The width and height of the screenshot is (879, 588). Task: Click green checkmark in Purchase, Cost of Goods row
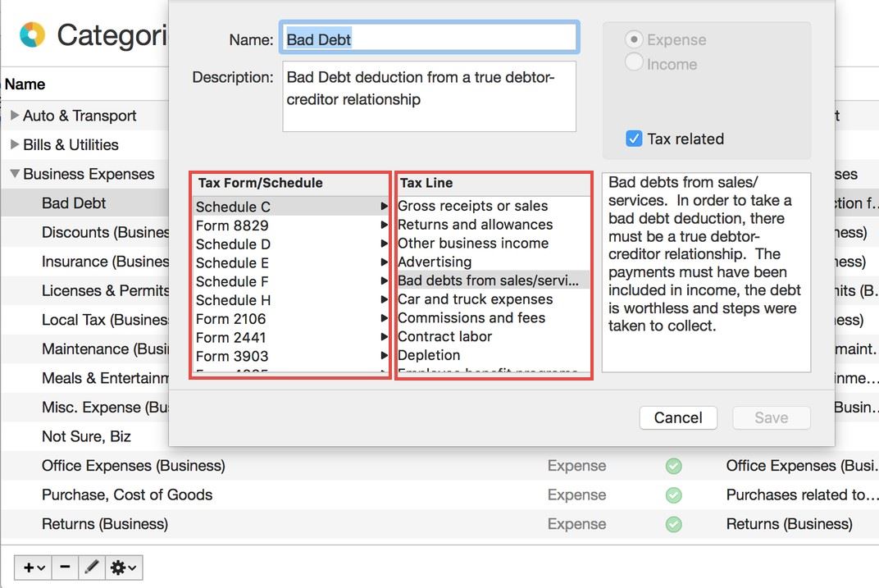tap(673, 495)
